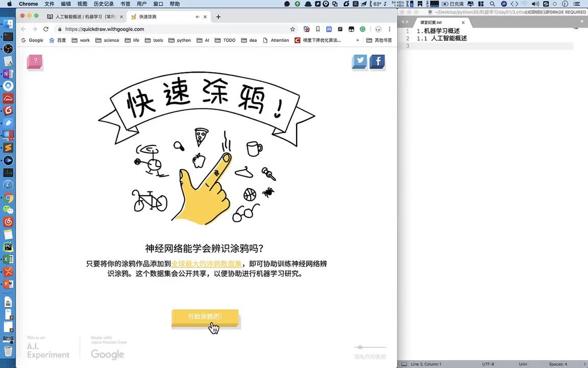The image size is (588, 368).
Task: Open the pink question mark help icon
Action: pyautogui.click(x=35, y=62)
